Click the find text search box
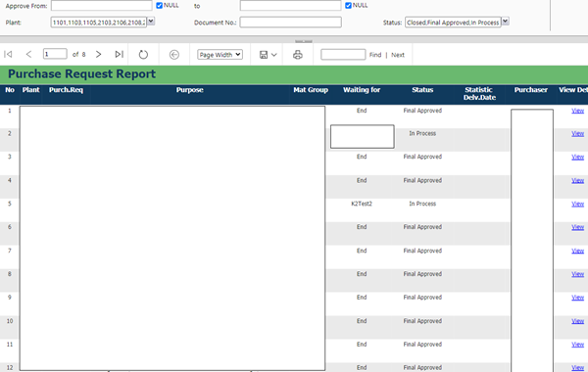The height and width of the screenshot is (372, 588). (343, 54)
